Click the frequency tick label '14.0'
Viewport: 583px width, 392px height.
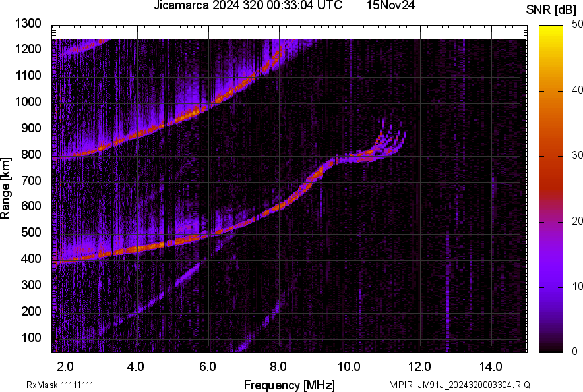491,367
